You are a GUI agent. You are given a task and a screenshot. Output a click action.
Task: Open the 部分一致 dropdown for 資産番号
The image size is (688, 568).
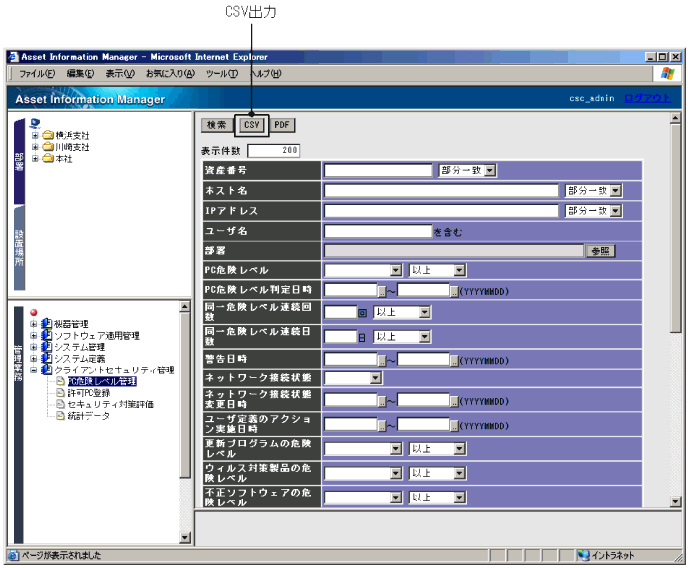pyautogui.click(x=491, y=170)
